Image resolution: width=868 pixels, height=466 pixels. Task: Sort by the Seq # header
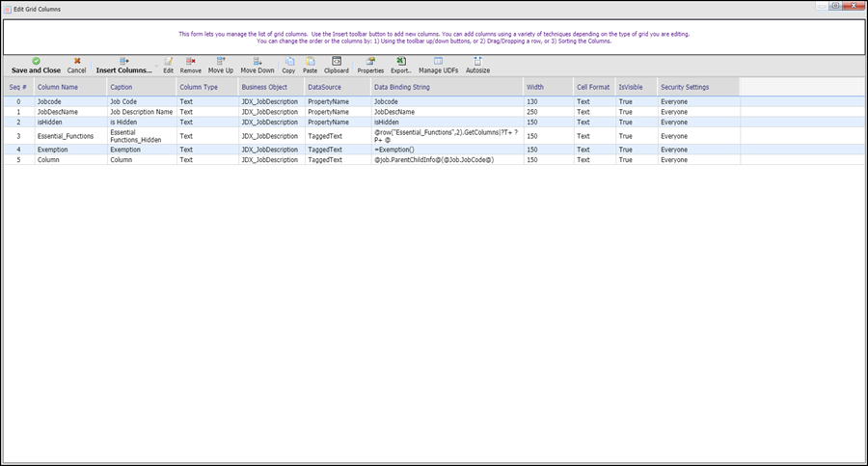tap(18, 87)
